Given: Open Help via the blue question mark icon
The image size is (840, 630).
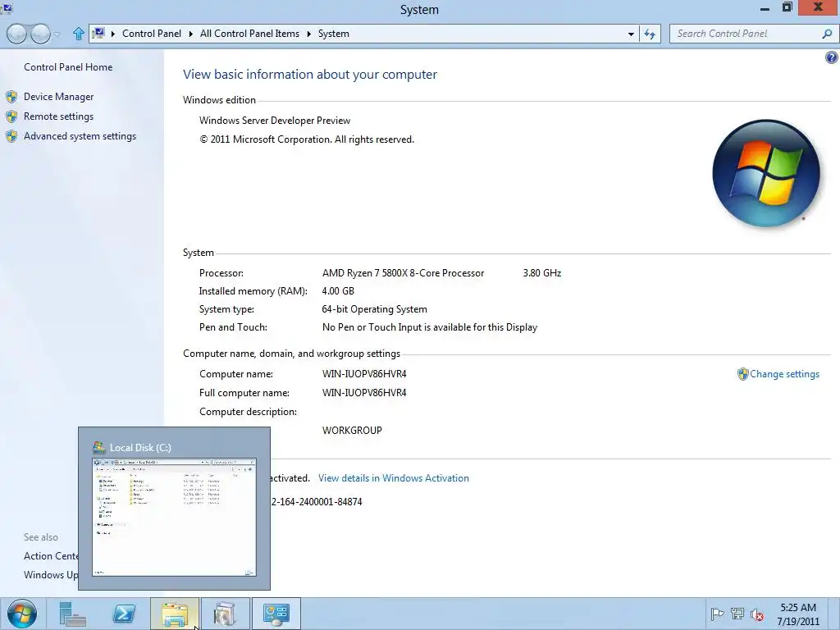Looking at the screenshot, I should click(x=832, y=57).
